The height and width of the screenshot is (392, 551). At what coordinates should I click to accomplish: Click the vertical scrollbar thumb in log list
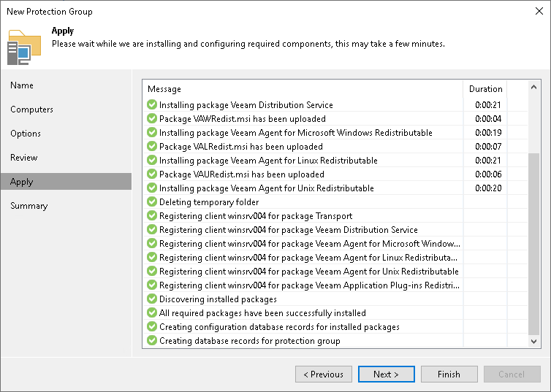(x=533, y=244)
